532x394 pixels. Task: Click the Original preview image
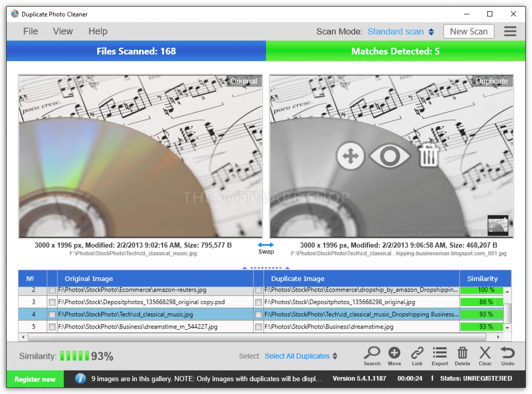140,156
